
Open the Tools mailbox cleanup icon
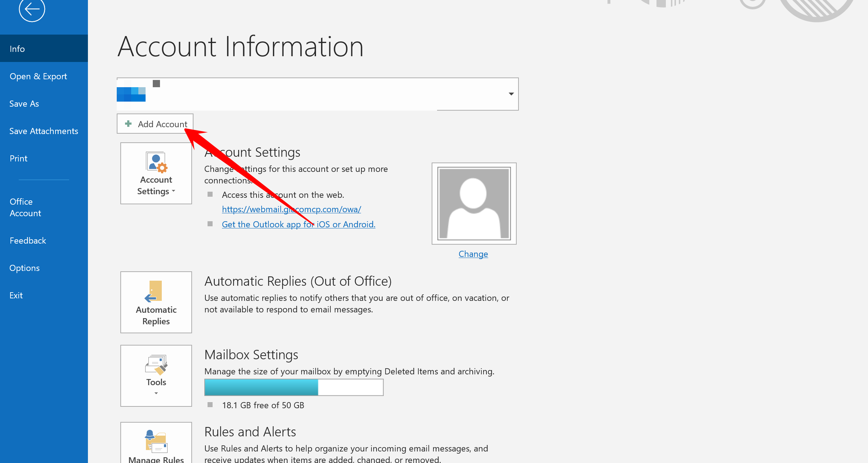pyautogui.click(x=156, y=365)
